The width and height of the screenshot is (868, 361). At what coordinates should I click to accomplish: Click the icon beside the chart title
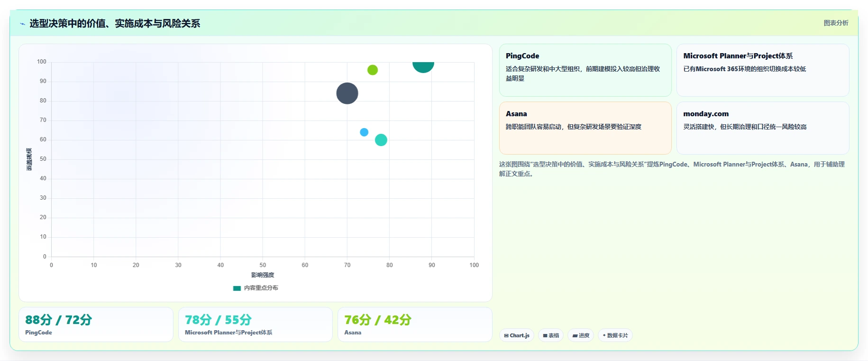22,24
